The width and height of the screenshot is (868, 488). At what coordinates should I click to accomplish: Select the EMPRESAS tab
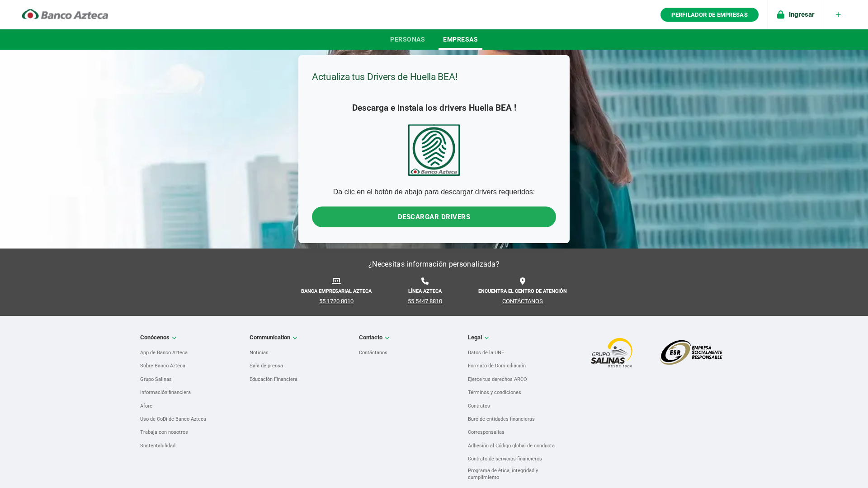460,39
